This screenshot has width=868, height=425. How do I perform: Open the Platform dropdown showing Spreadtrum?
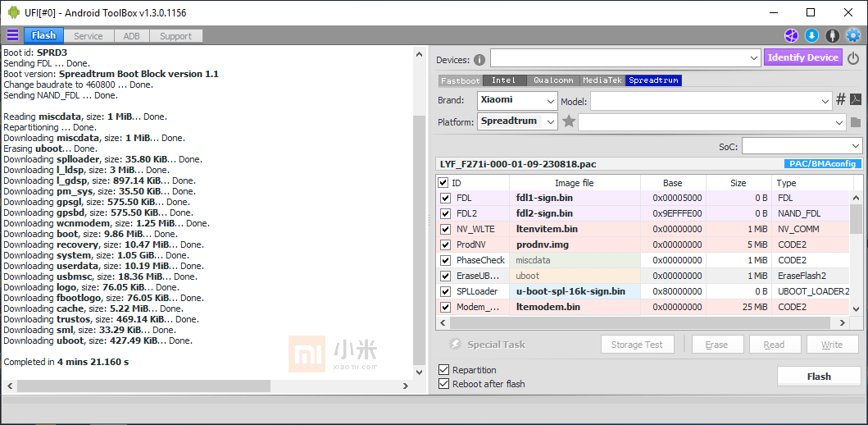coord(517,121)
